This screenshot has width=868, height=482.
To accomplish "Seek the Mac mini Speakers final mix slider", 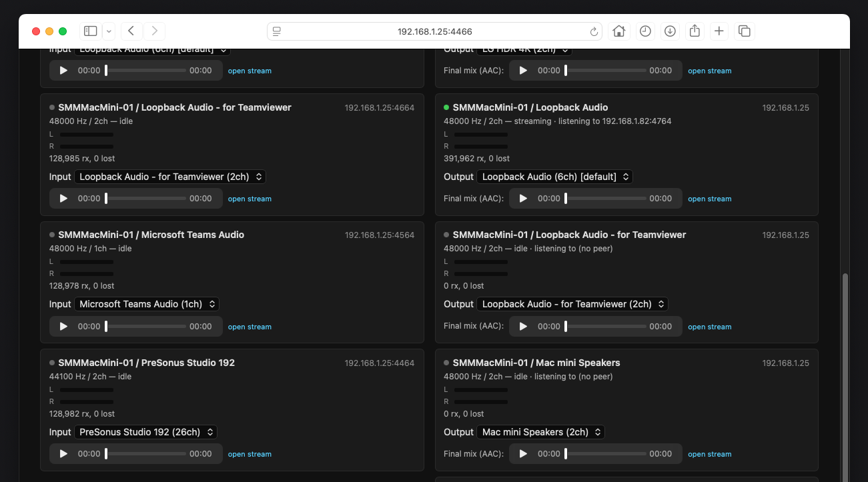I will click(x=605, y=453).
